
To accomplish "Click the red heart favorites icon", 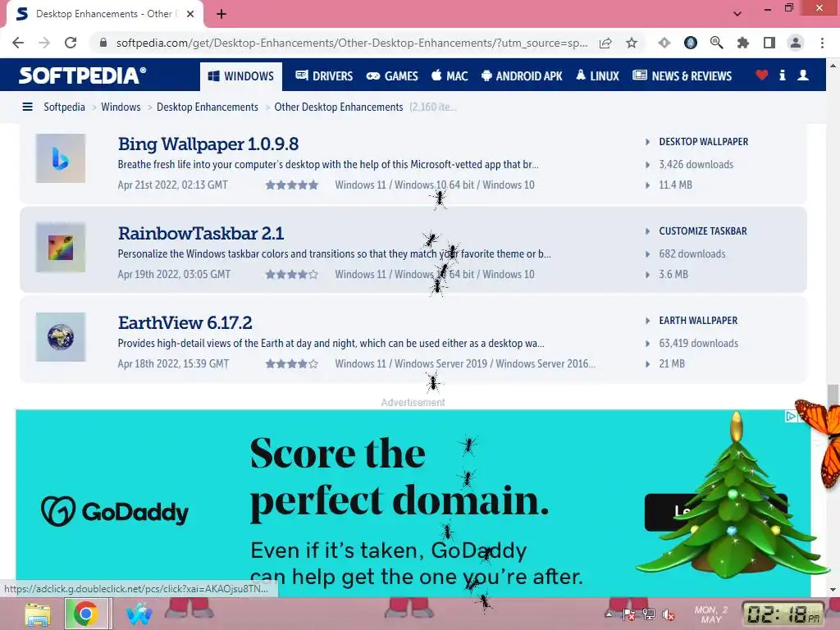I will click(762, 75).
